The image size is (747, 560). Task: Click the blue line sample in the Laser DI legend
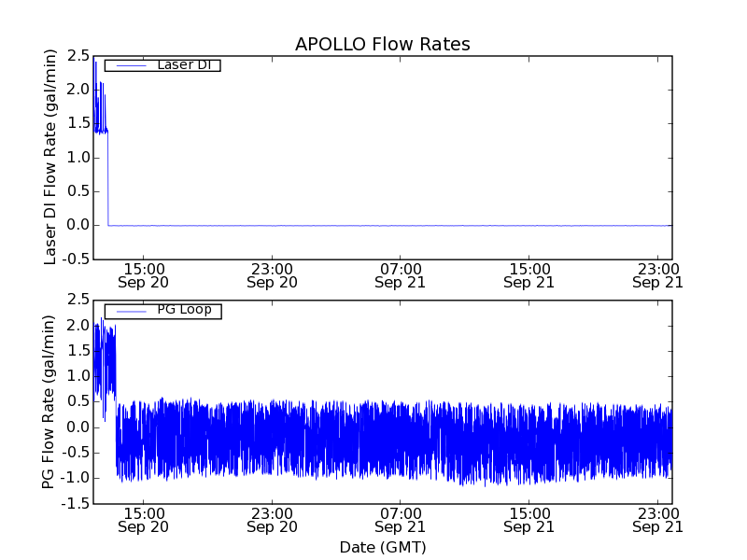click(132, 65)
